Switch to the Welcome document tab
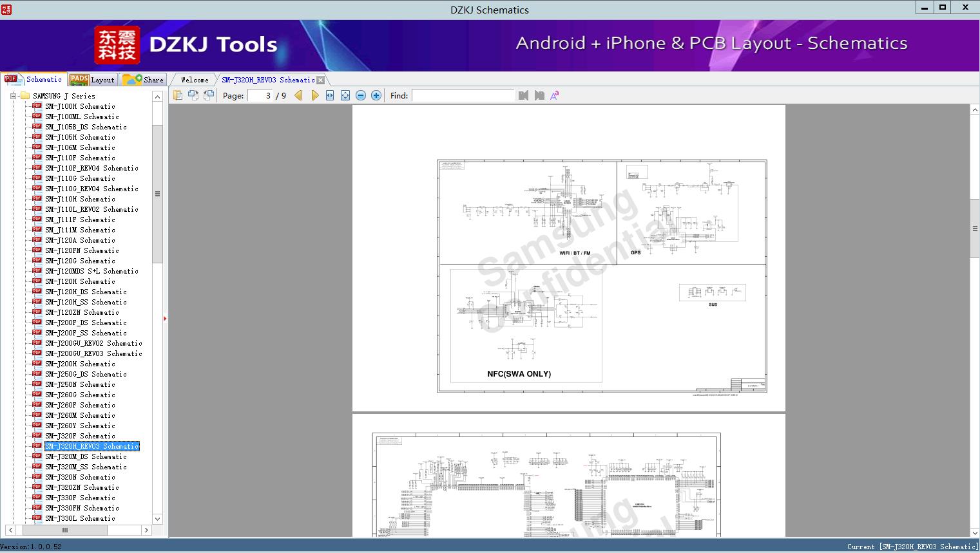This screenshot has width=980, height=553. (x=195, y=80)
